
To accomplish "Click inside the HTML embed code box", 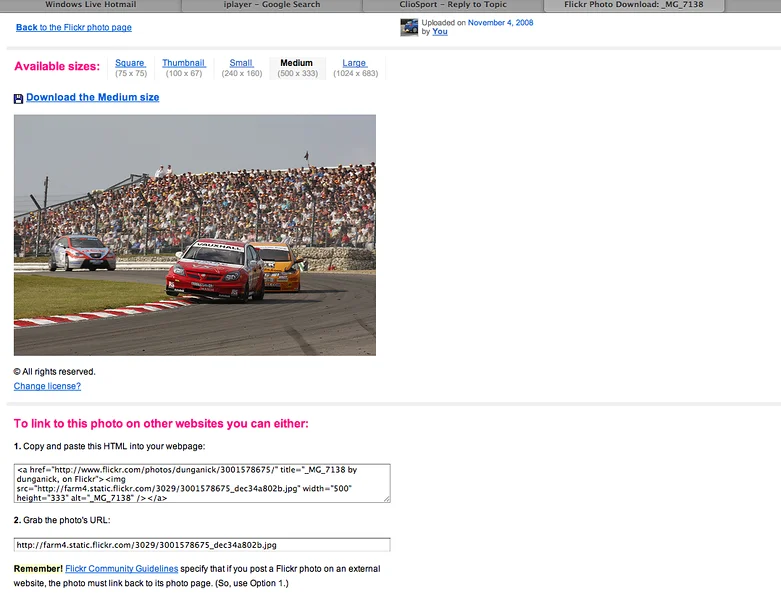I will point(202,483).
